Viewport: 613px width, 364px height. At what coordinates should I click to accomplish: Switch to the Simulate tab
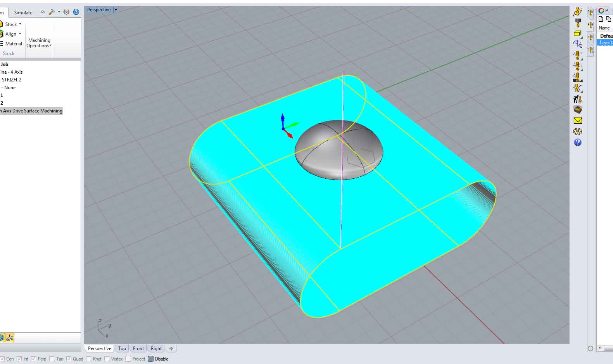point(23,12)
